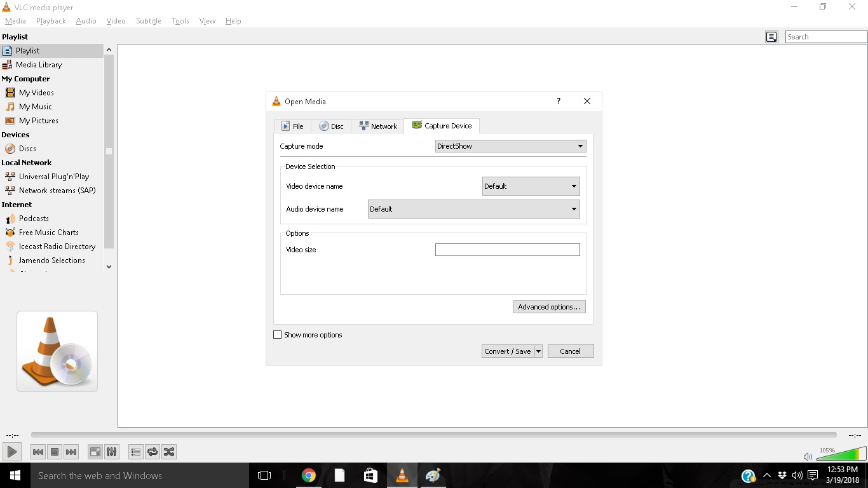Click the Convert / Save button
This screenshot has height=488, width=868.
pyautogui.click(x=507, y=351)
